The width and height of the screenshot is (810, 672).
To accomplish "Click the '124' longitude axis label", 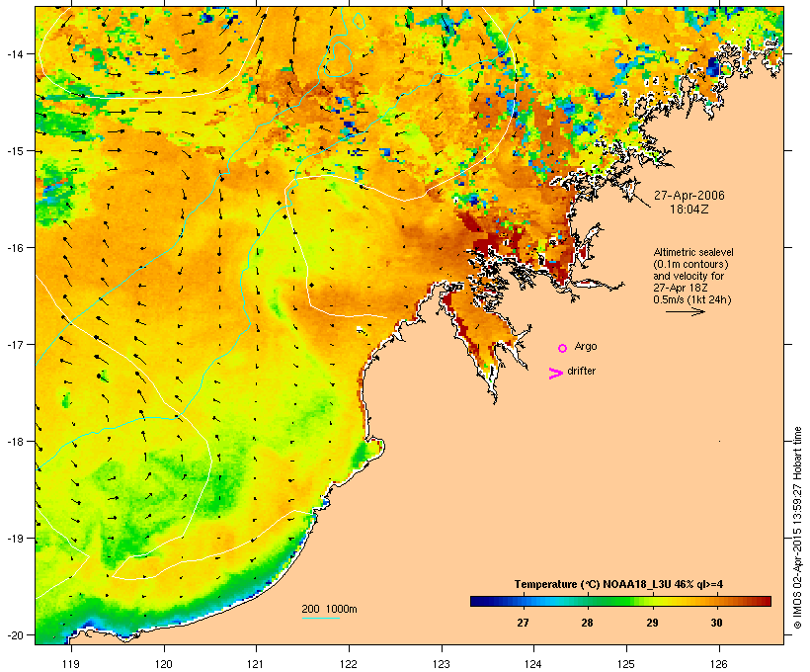I will 533,664.
